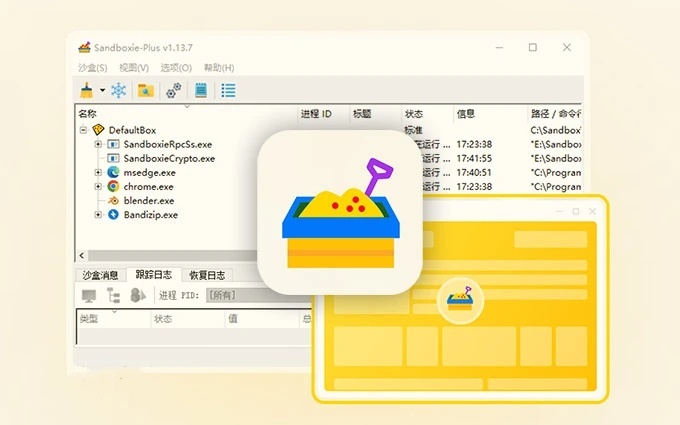Click the large Sandboxie sandbox logo

[341, 213]
